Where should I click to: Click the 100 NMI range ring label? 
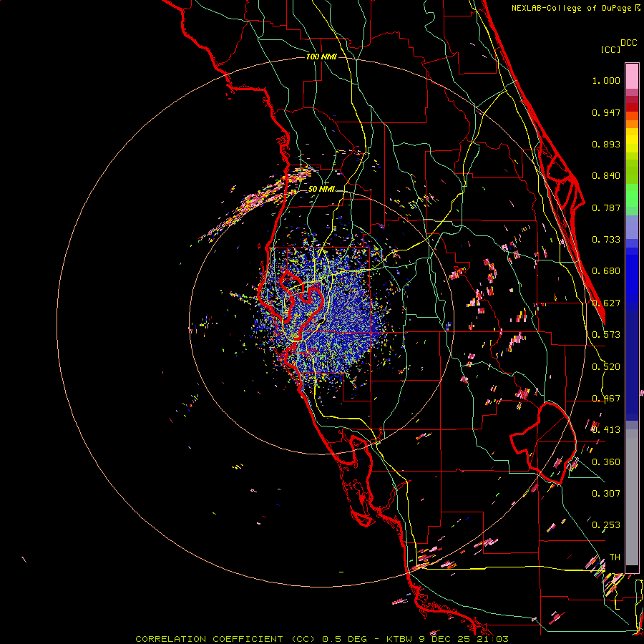tap(321, 57)
